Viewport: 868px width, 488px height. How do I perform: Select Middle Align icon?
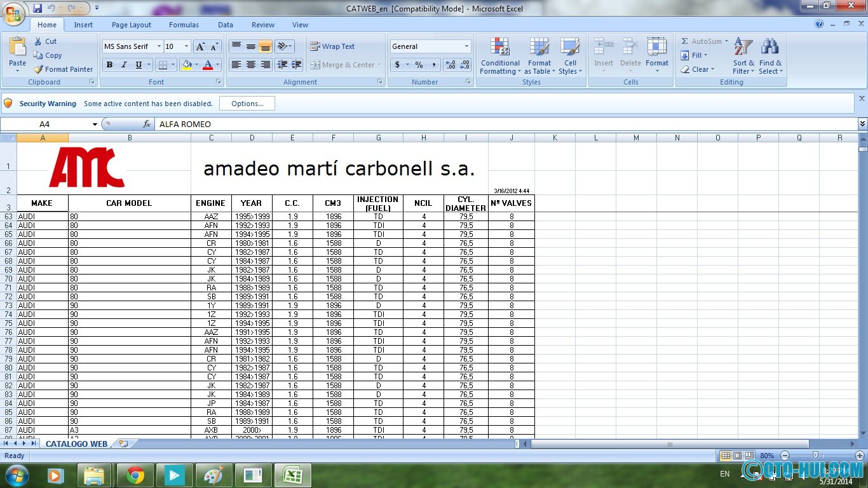(251, 46)
